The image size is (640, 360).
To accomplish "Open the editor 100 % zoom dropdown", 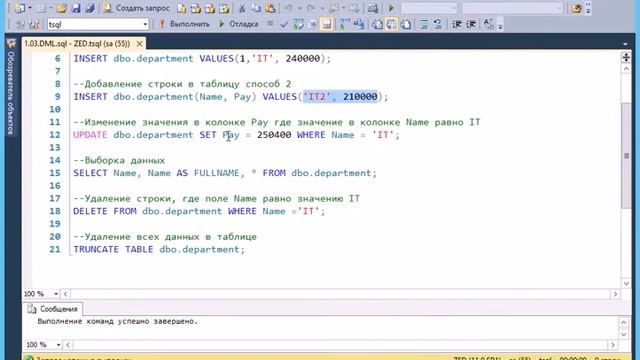I will [x=56, y=294].
